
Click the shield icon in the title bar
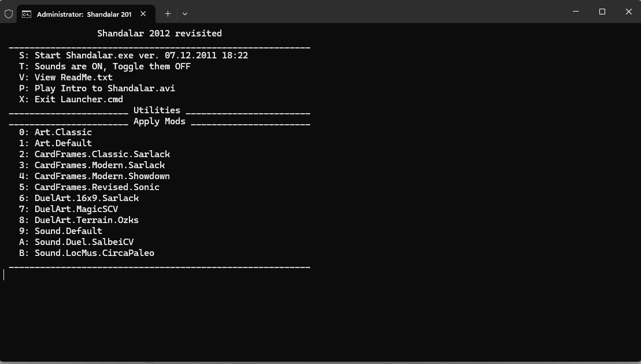[9, 14]
